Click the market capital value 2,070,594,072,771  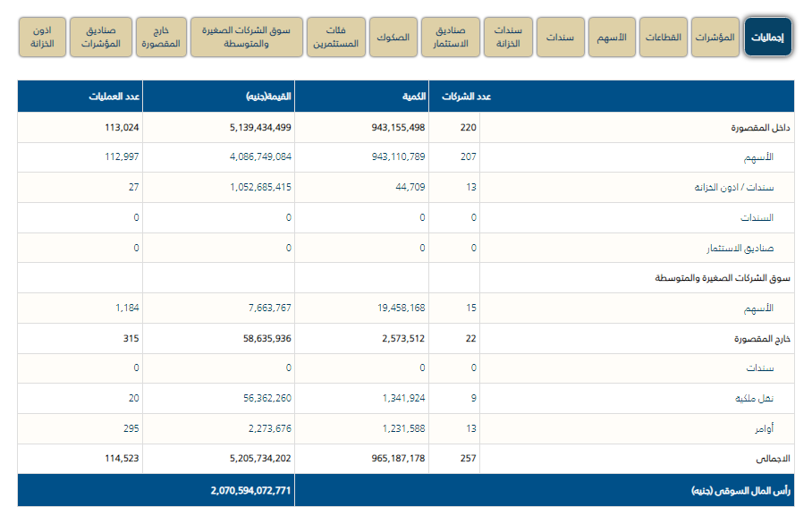tap(250, 491)
